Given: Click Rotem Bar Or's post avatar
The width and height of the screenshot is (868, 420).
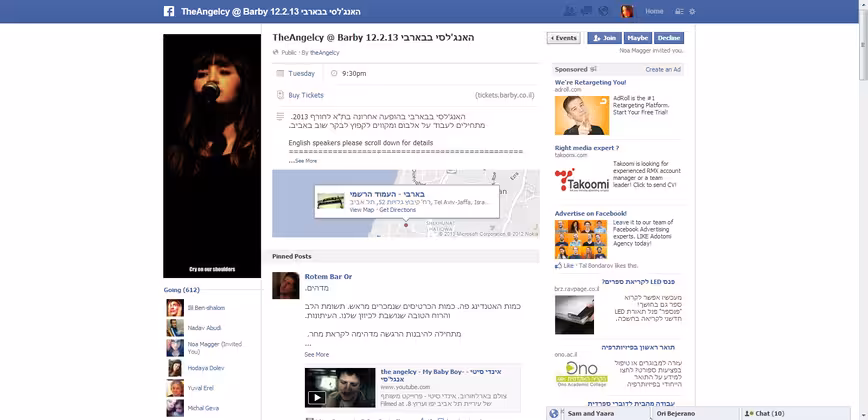Looking at the screenshot, I should click(x=286, y=286).
